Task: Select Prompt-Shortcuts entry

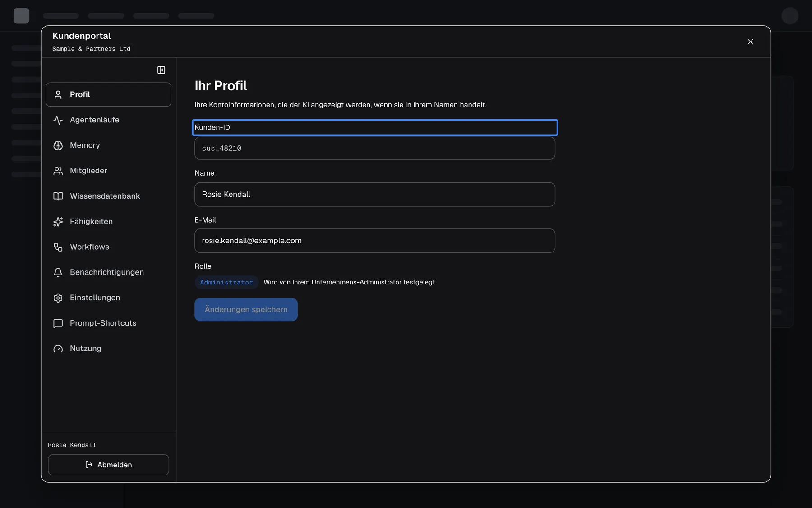Action: coord(108,323)
